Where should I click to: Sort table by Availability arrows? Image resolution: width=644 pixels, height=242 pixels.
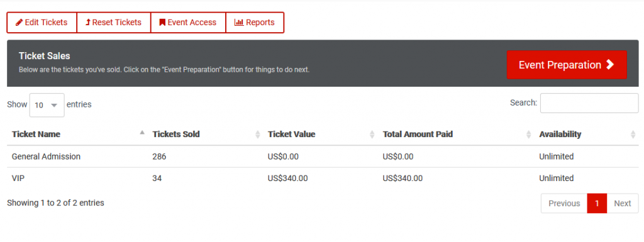pyautogui.click(x=633, y=134)
